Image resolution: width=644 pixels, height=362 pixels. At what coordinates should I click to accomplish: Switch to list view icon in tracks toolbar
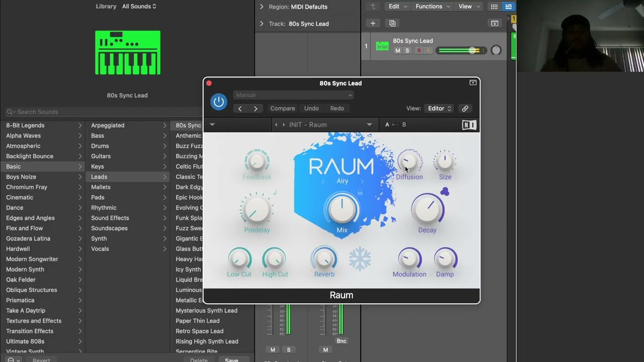pos(508,7)
